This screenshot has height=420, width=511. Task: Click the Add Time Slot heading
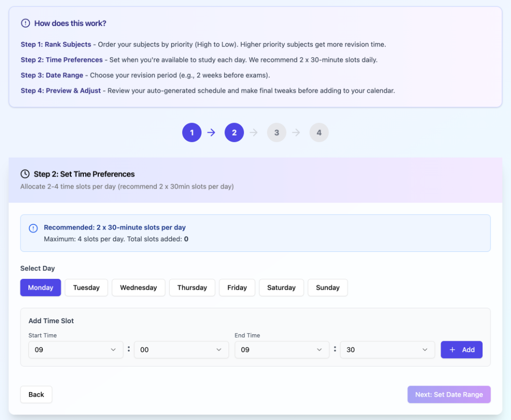51,321
